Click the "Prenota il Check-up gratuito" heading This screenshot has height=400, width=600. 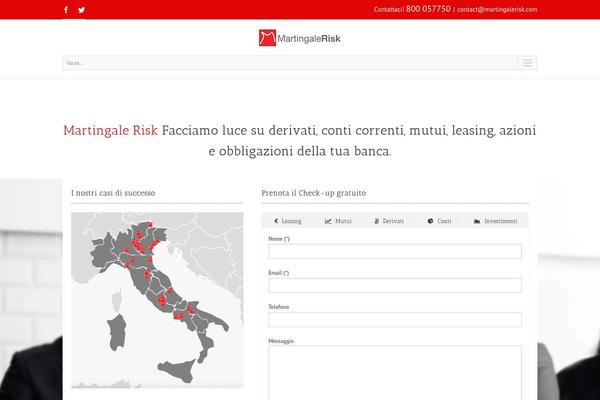pos(314,193)
